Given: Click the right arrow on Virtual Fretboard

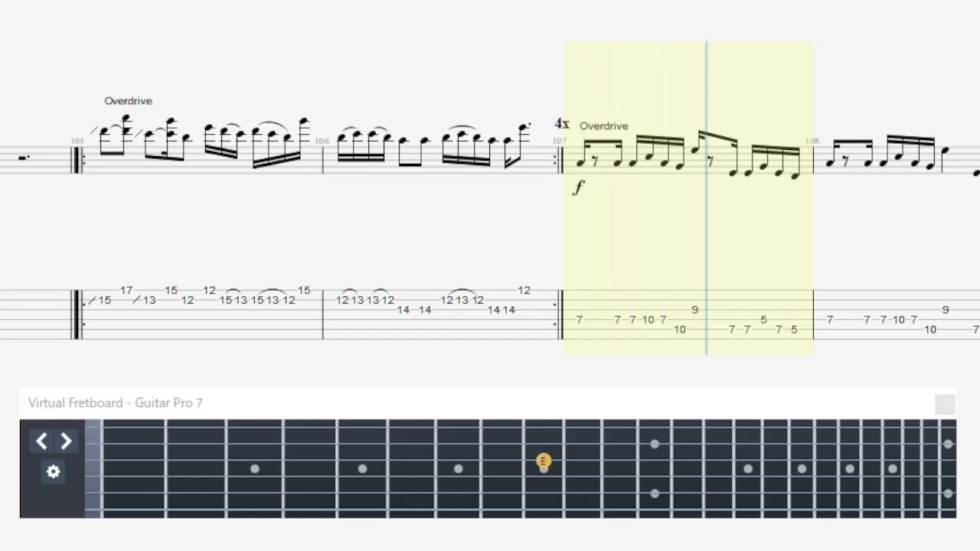Looking at the screenshot, I should (66, 441).
